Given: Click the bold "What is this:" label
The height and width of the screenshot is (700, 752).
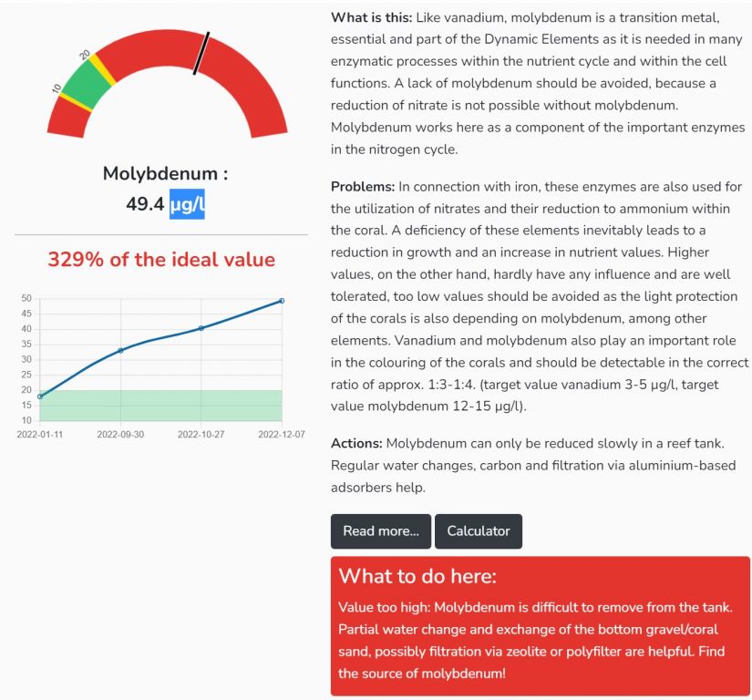Looking at the screenshot, I should click(371, 18).
